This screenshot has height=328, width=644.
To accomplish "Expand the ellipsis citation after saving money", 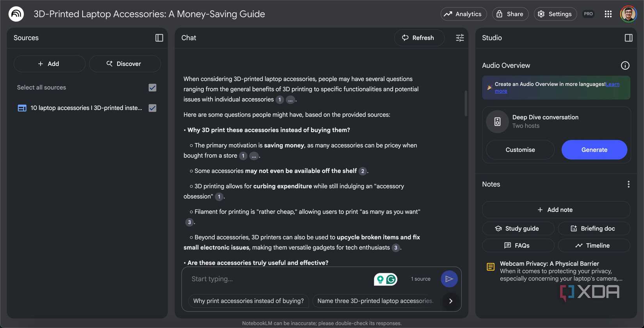I will click(254, 156).
